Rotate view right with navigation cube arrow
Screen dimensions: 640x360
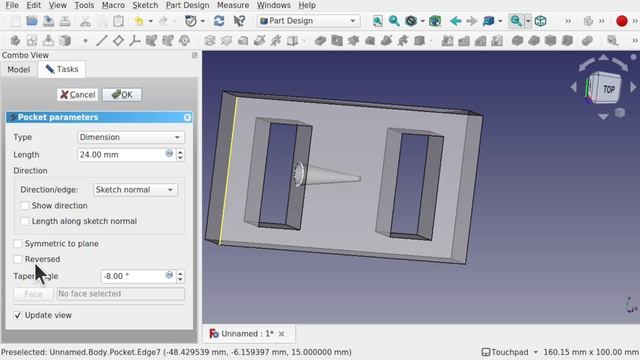coord(633,87)
